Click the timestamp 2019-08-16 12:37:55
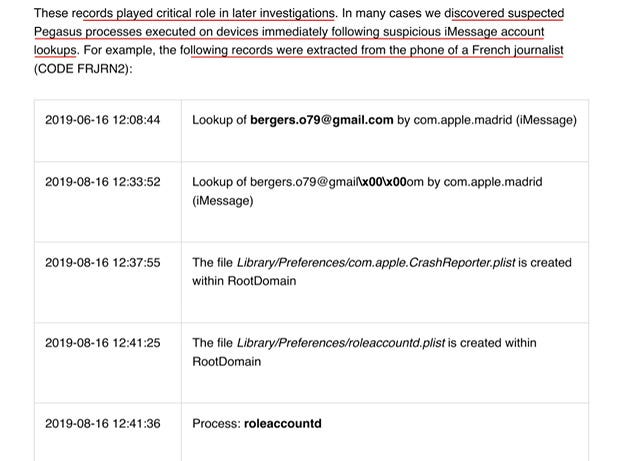 (x=102, y=263)
